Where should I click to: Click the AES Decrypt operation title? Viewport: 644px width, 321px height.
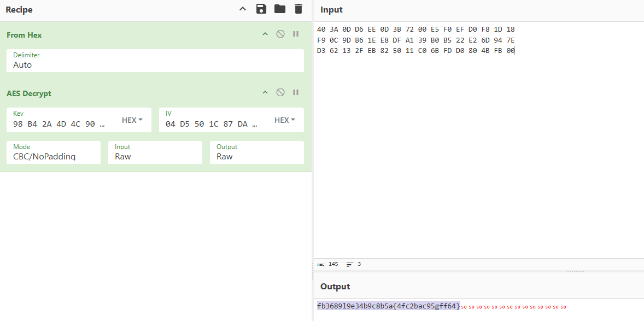click(x=29, y=93)
